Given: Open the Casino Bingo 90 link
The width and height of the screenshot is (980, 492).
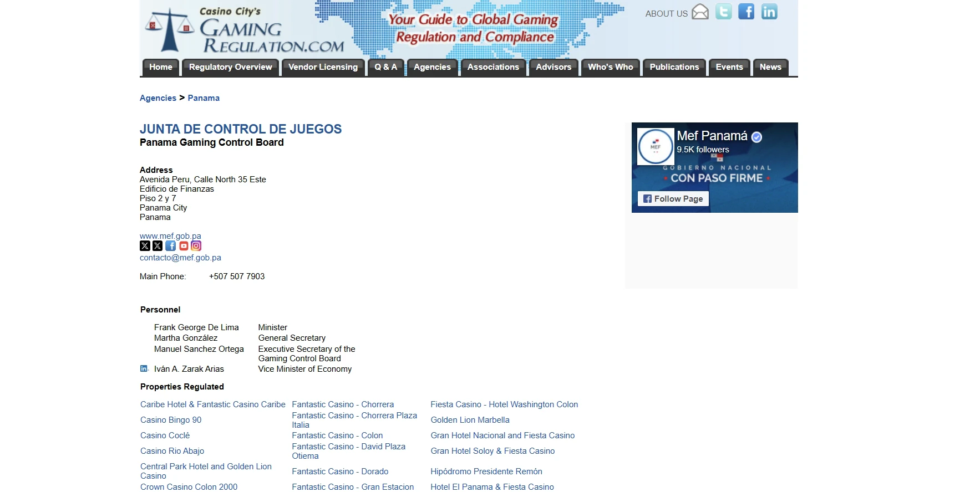Looking at the screenshot, I should coord(171,420).
